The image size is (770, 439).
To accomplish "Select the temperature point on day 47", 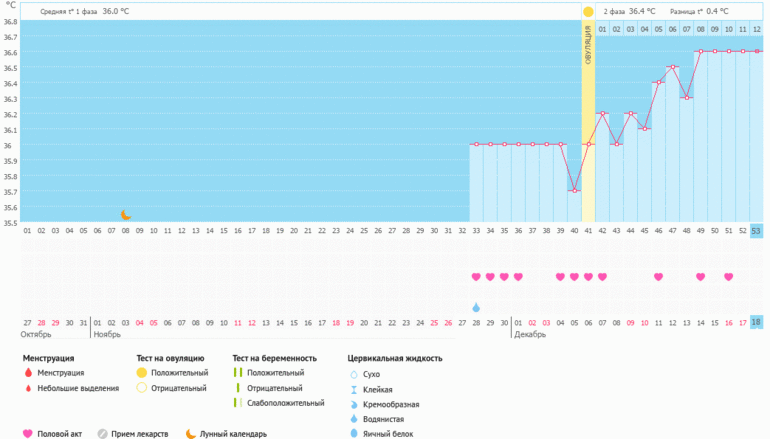I will pyautogui.click(x=672, y=67).
